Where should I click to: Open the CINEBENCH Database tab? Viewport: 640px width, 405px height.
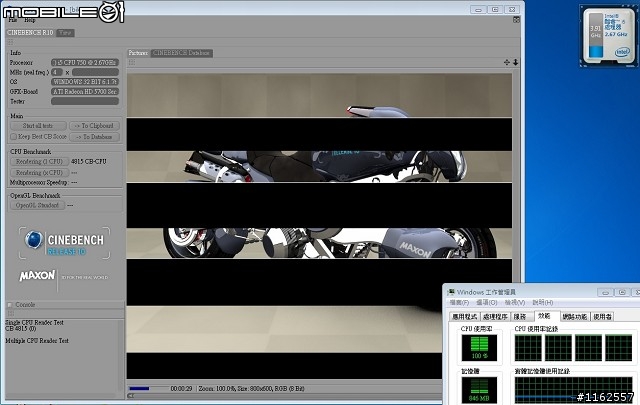pos(181,53)
